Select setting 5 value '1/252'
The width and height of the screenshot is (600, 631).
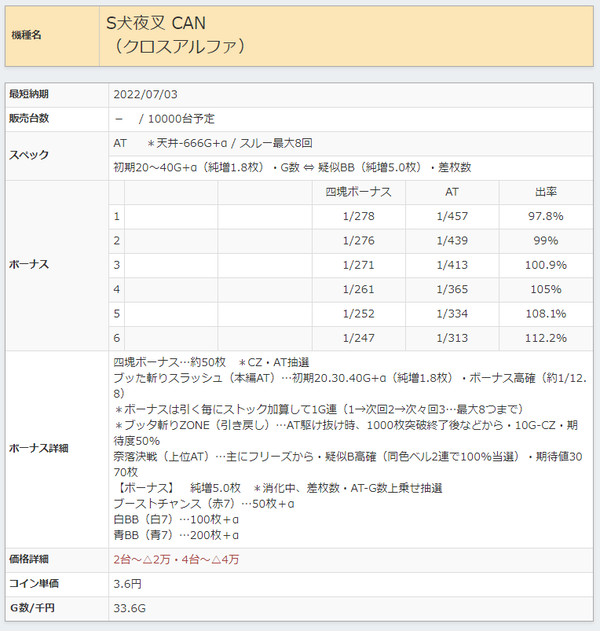(359, 314)
